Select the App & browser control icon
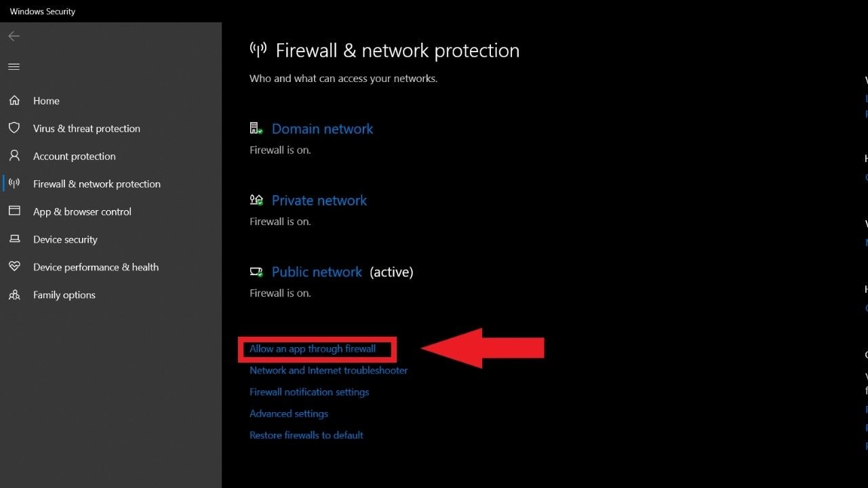 click(15, 211)
